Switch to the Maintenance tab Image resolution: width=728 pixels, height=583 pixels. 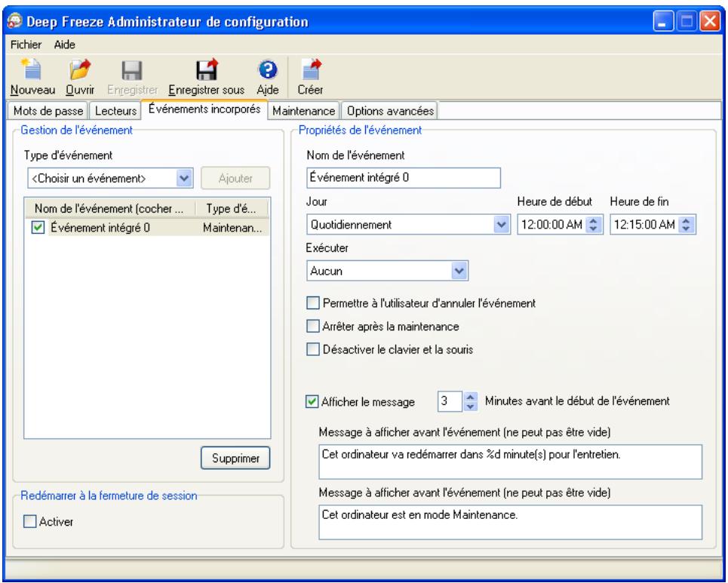point(303,111)
